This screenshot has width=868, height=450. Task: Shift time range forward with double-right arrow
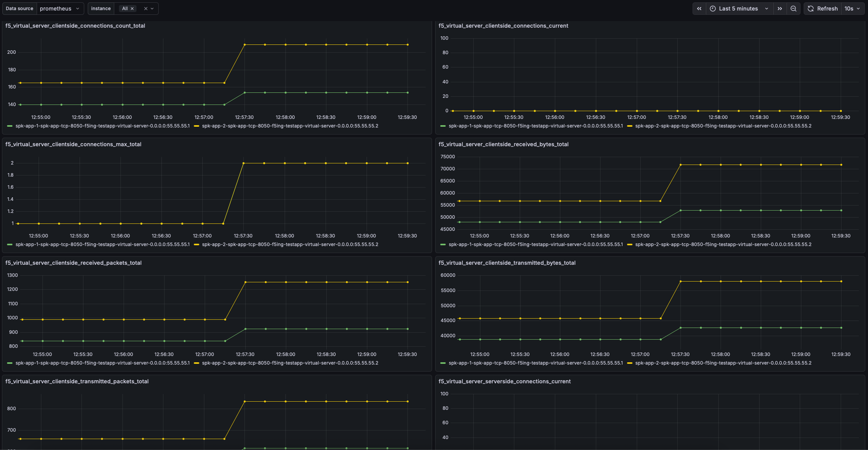pos(779,9)
